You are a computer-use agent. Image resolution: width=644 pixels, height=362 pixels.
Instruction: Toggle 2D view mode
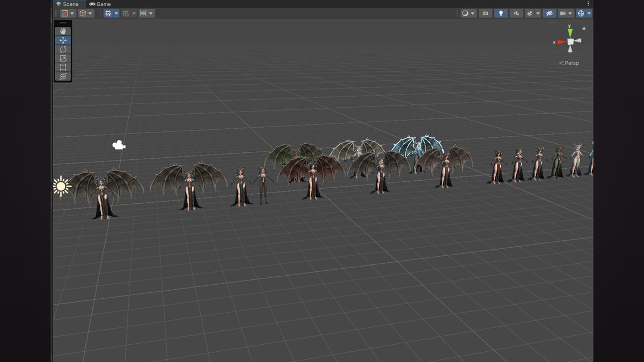(x=485, y=13)
